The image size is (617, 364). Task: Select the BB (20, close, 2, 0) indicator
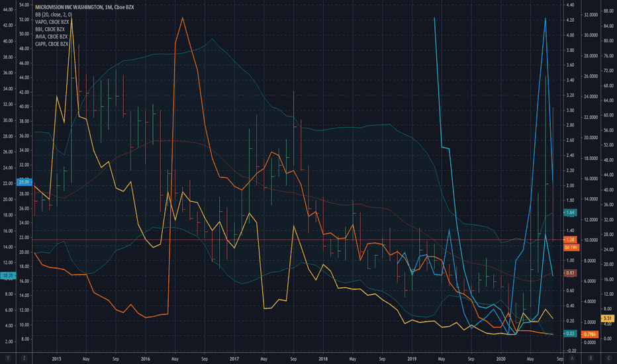tap(54, 15)
